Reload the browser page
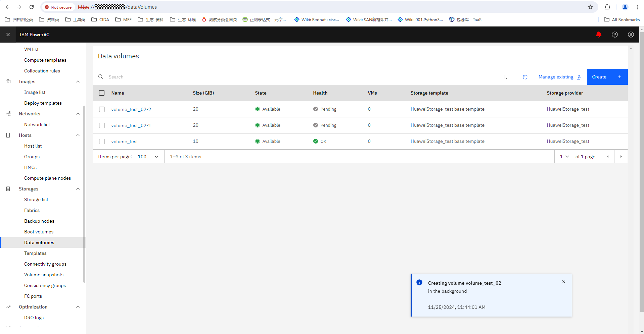The width and height of the screenshot is (644, 334). [x=32, y=7]
